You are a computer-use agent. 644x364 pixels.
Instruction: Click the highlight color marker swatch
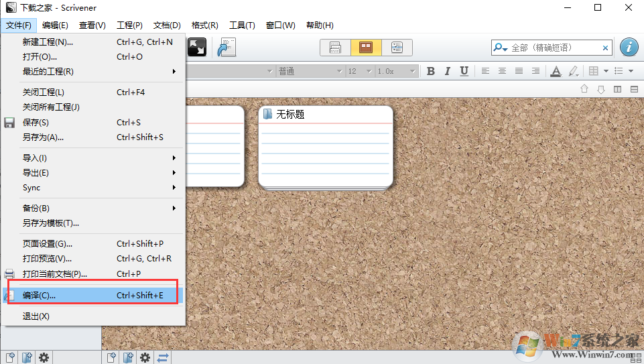(574, 71)
